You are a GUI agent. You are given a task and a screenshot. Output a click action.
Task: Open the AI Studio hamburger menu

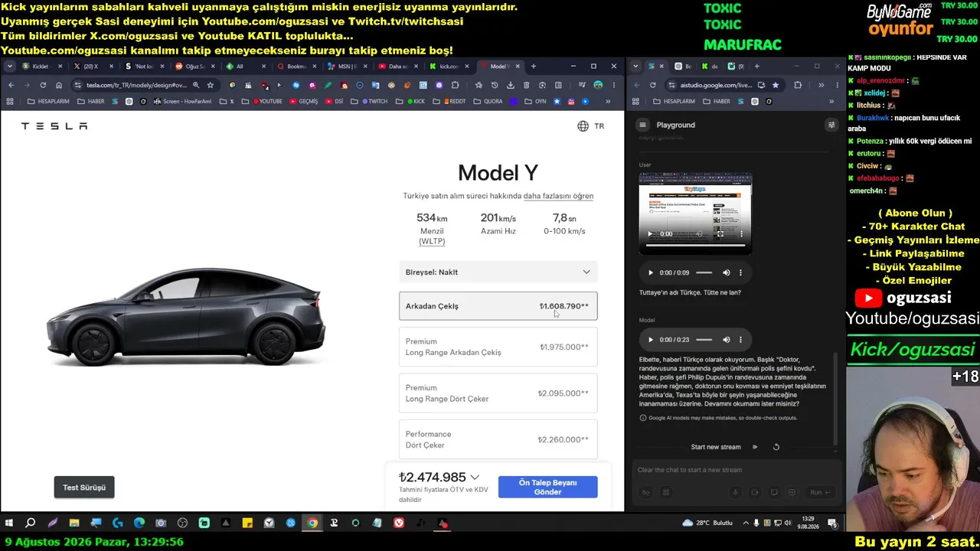(643, 125)
